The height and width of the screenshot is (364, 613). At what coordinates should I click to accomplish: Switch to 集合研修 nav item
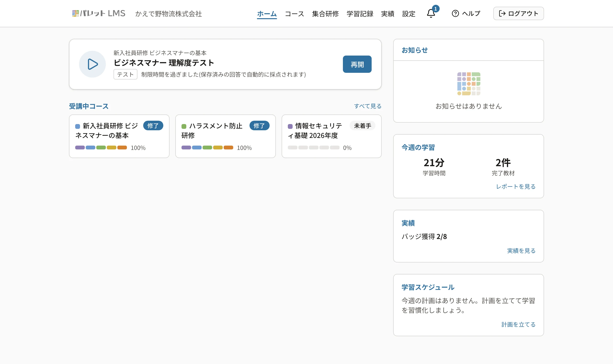tap(325, 14)
